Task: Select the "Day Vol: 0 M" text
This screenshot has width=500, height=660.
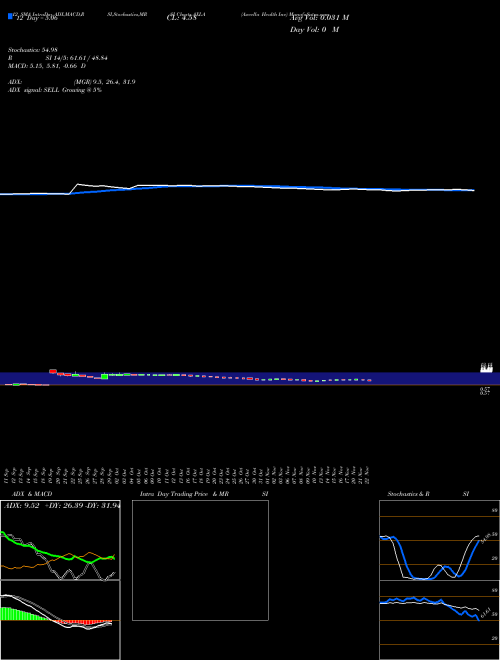Action: point(314,30)
